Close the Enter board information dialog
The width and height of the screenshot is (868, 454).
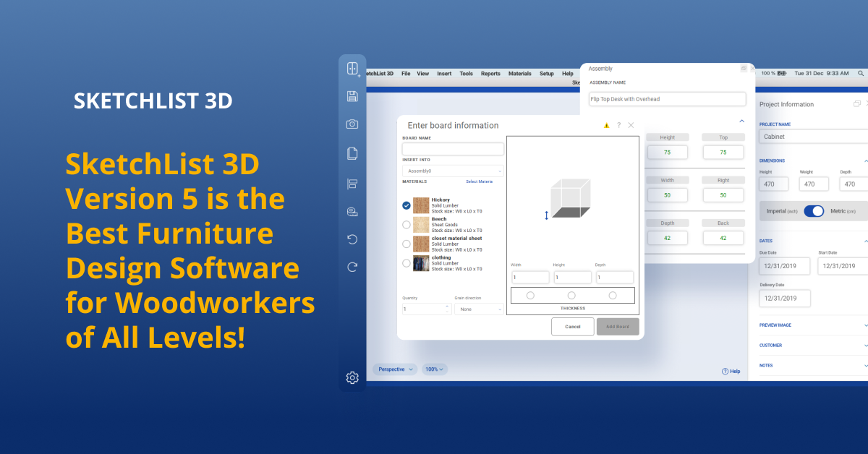(x=631, y=126)
